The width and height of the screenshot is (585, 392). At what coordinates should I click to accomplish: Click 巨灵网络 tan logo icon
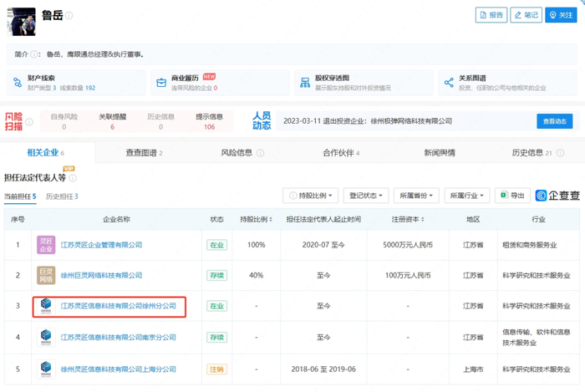pos(46,275)
